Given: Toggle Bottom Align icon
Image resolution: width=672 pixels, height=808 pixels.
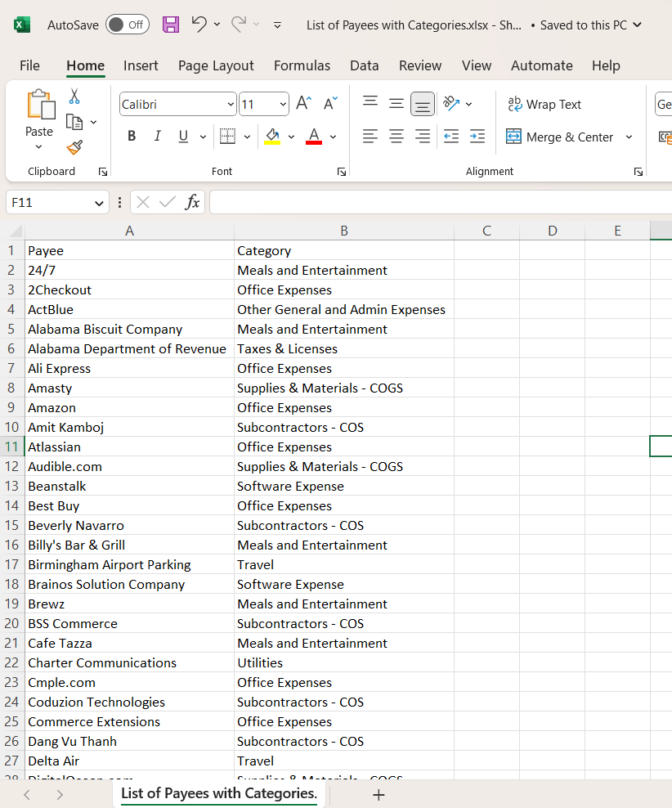Looking at the screenshot, I should coord(423,104).
